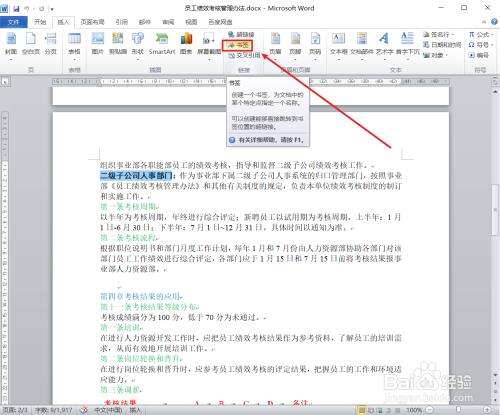
Task: Switch to the Page Layout (页面布局) tab
Action: [x=93, y=22]
